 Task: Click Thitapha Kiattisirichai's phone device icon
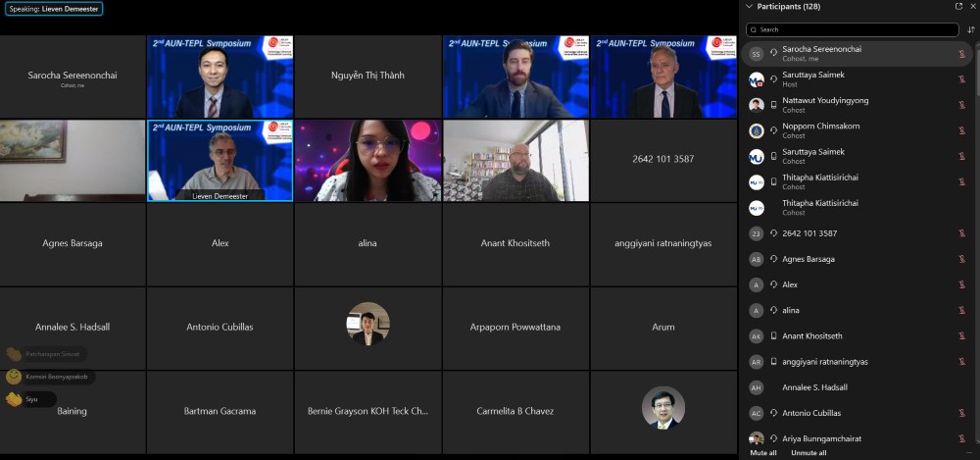(774, 181)
